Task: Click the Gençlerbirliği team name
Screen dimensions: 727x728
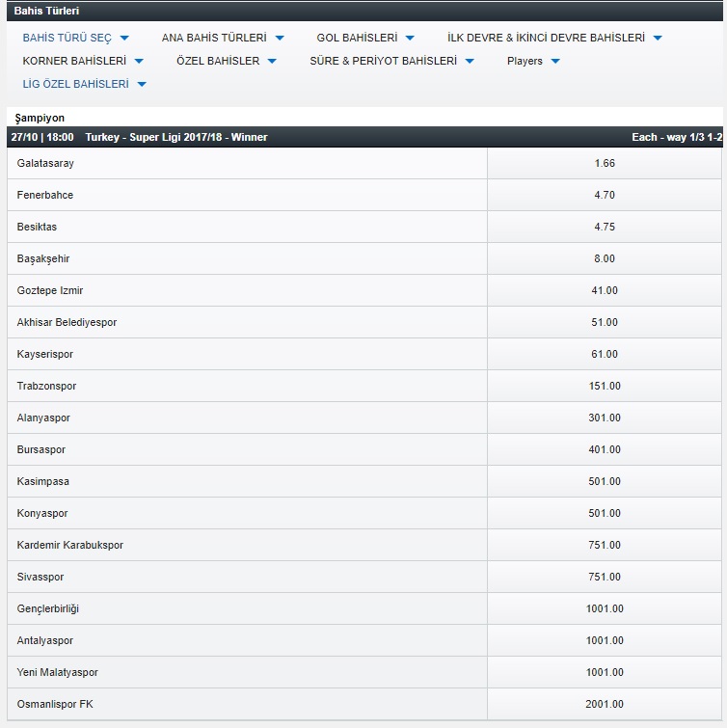Action: click(48, 608)
